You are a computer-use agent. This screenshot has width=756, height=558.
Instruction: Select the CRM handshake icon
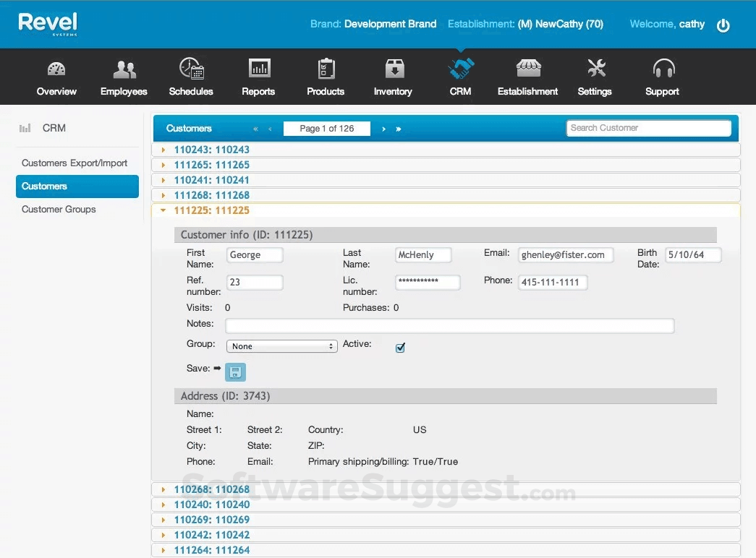460,76
